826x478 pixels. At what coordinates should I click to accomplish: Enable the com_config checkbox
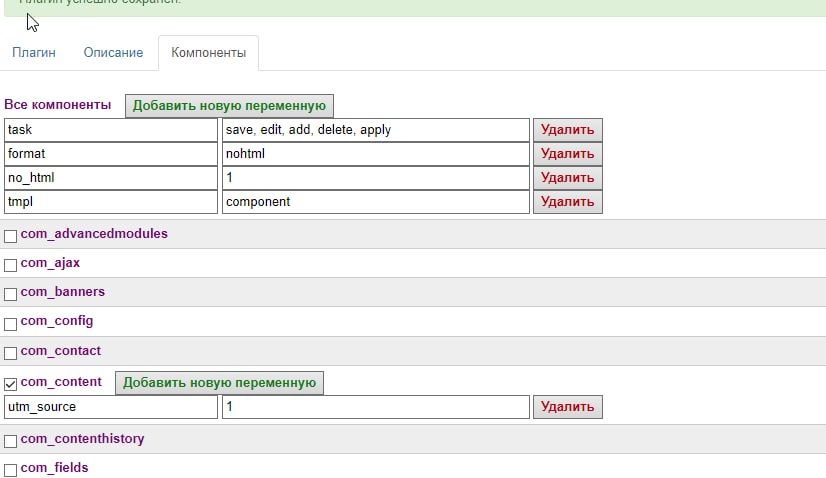[x=11, y=324]
